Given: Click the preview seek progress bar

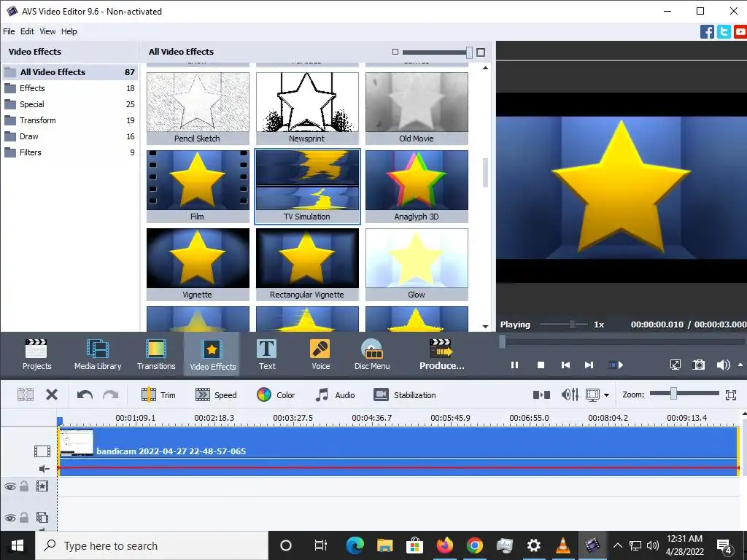Looking at the screenshot, I should click(x=622, y=341).
